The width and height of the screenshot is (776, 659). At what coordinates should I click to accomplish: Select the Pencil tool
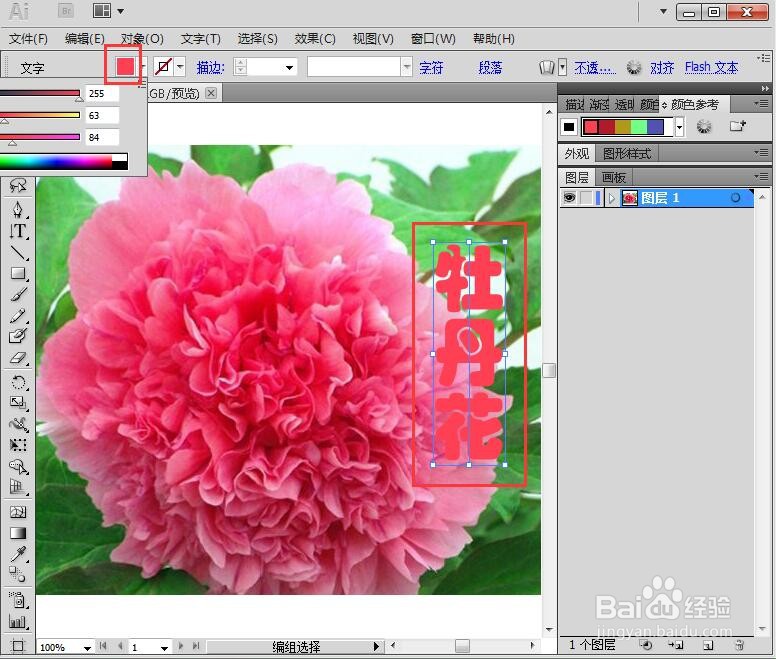pyautogui.click(x=18, y=316)
